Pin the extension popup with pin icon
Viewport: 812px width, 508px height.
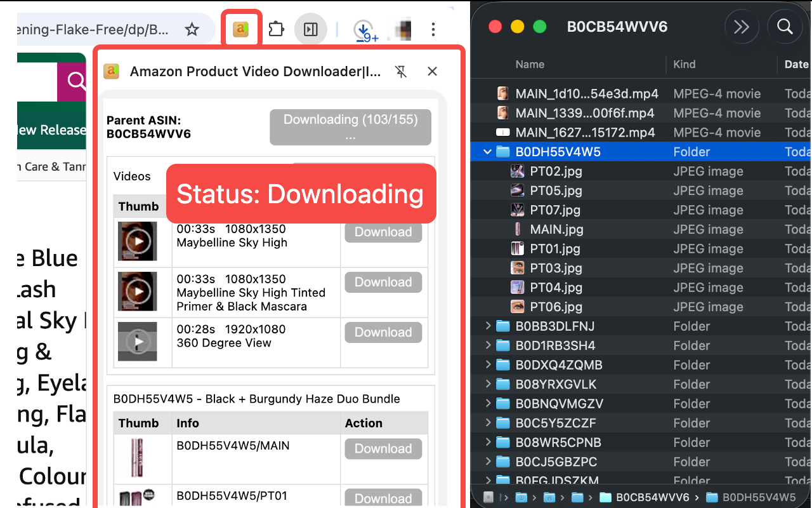(400, 71)
